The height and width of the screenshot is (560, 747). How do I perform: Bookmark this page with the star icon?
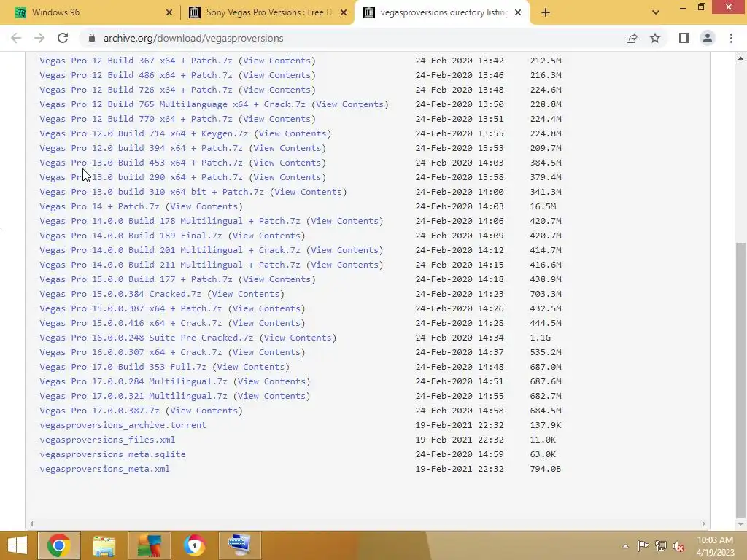pos(655,38)
